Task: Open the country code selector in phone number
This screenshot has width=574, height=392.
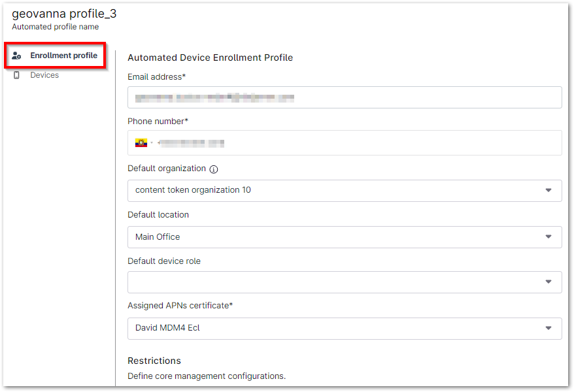Action: 145,142
